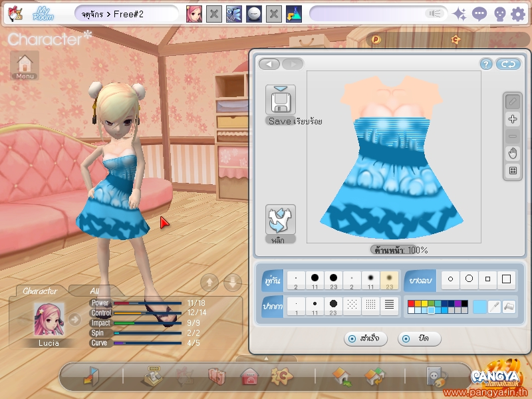Pick the black color swatch
This screenshot has width=532, height=399.
tap(464, 303)
